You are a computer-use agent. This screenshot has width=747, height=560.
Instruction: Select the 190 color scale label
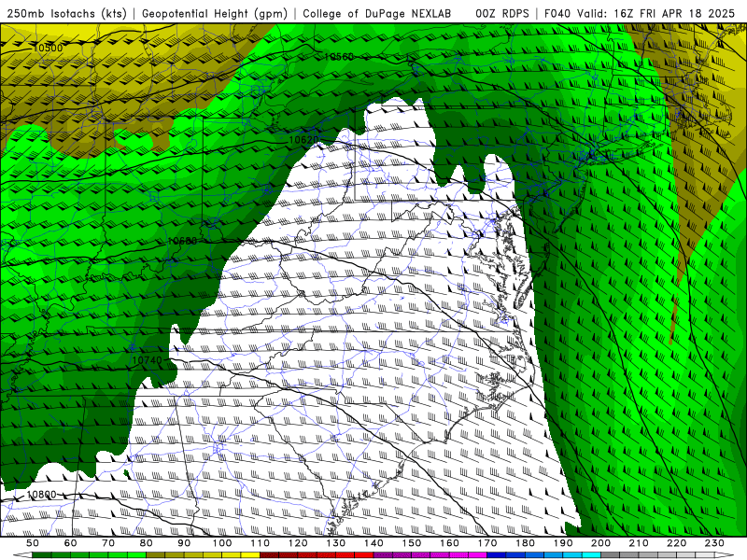(563, 543)
